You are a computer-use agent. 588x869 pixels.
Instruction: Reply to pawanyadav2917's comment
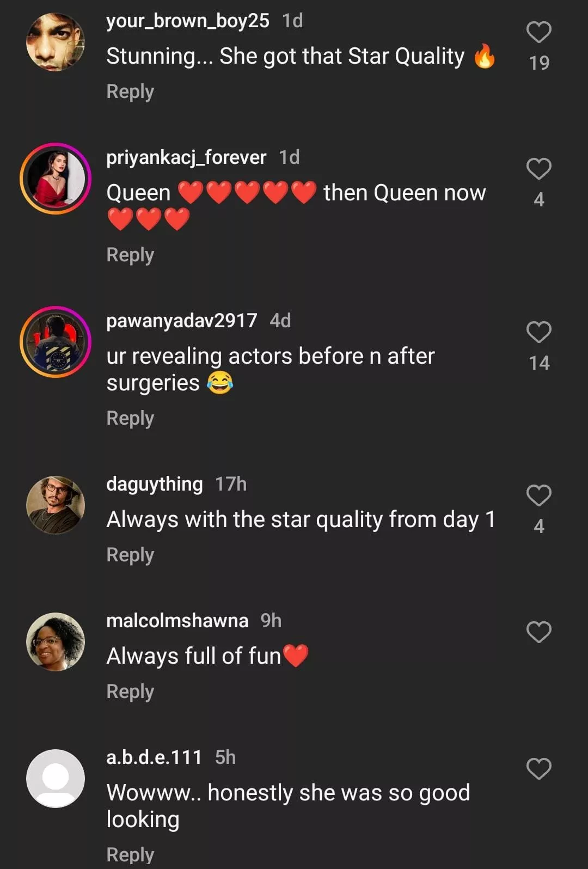pyautogui.click(x=130, y=418)
